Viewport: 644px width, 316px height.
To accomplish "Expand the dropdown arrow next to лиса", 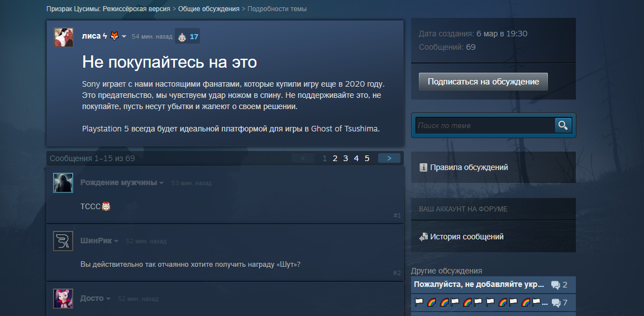I will point(123,36).
